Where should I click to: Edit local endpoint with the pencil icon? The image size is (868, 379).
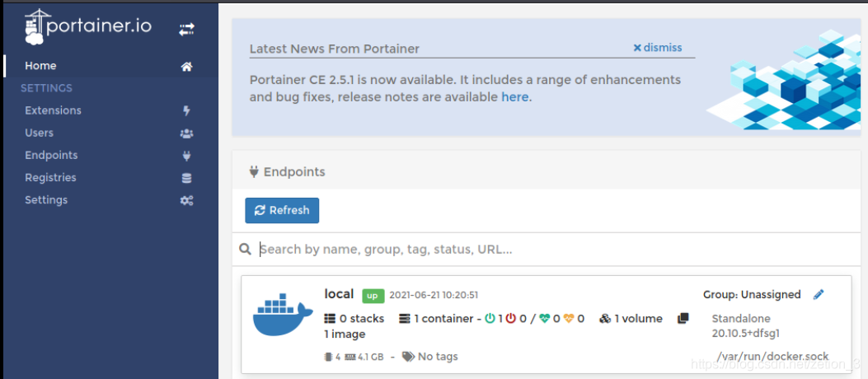click(819, 295)
